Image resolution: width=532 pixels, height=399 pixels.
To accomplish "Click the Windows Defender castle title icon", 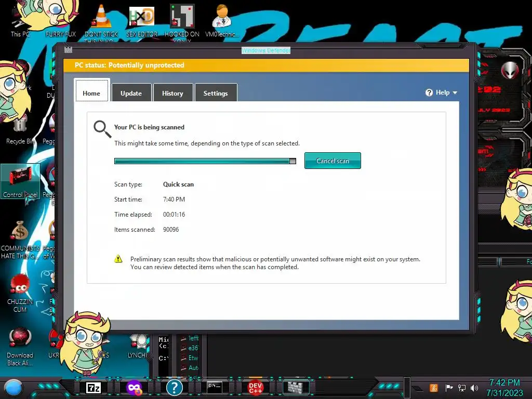I will (68, 49).
